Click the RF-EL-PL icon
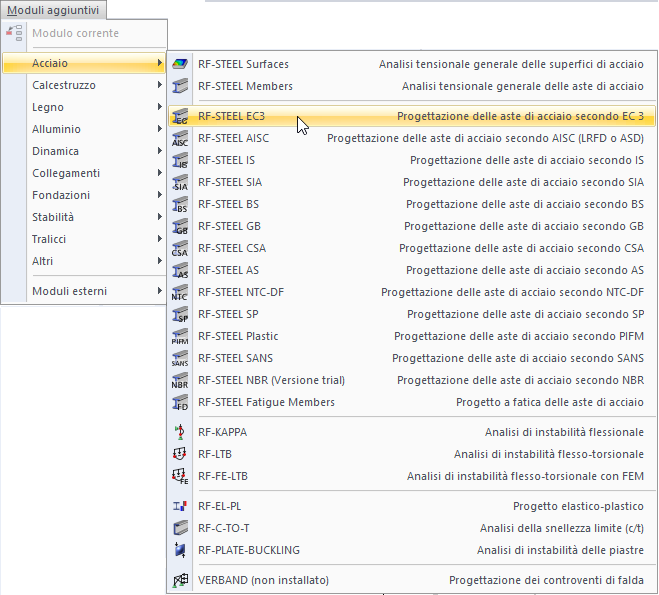Screen dimensions: 659x595 180,506
